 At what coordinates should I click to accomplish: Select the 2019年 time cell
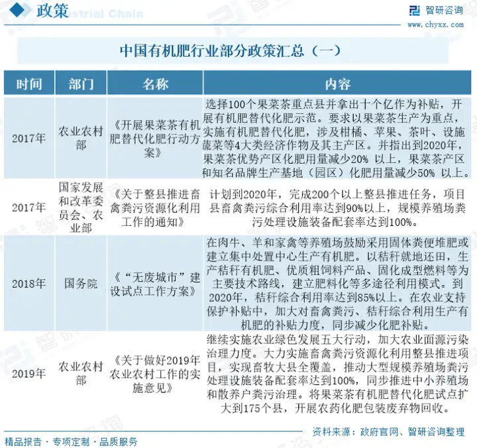[x=29, y=373]
